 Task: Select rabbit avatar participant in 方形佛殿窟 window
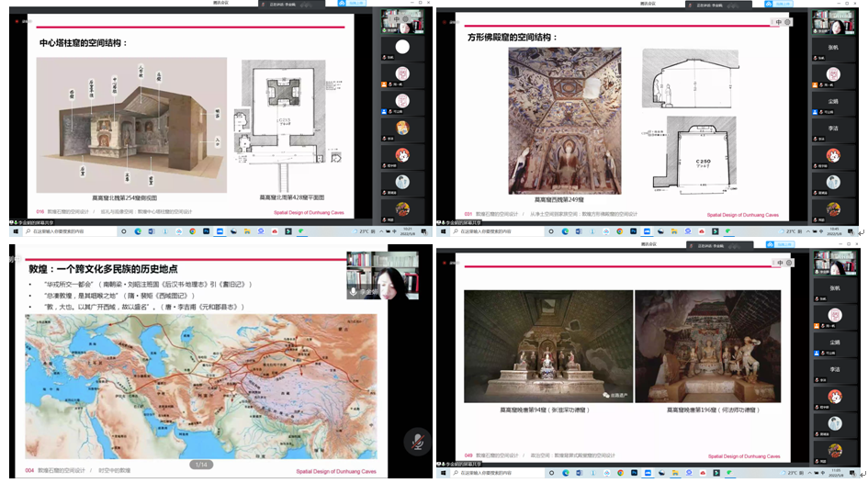click(834, 156)
